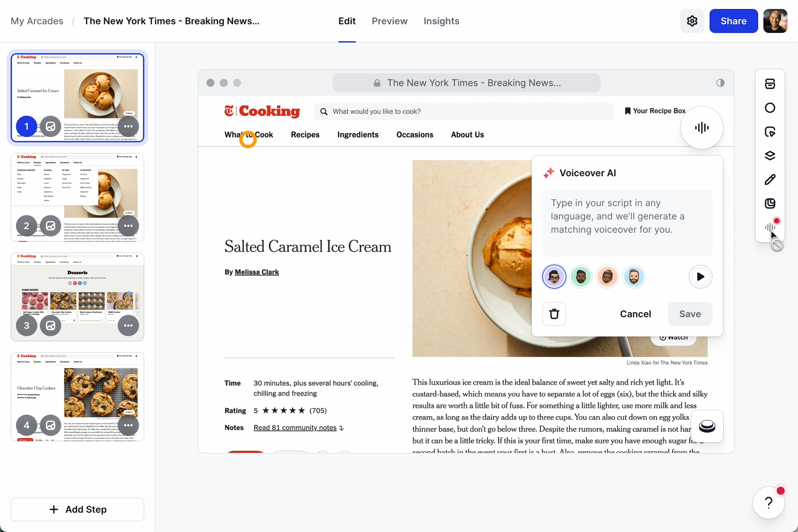The width and height of the screenshot is (798, 532).
Task: Switch to Insights tab
Action: coord(442,21)
